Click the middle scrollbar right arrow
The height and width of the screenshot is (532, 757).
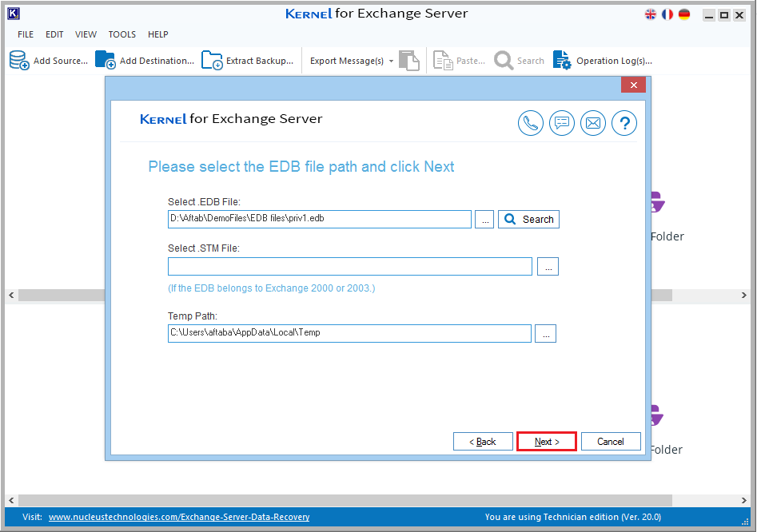point(744,296)
